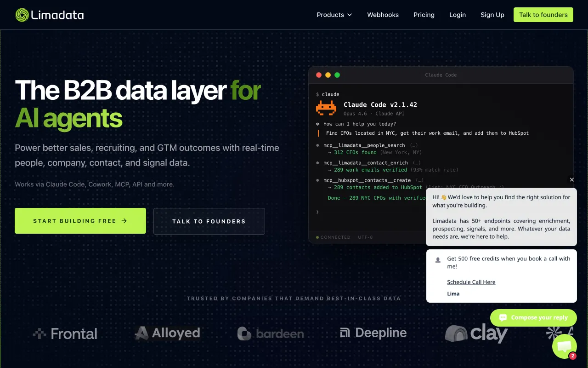Viewport: 588px width, 368px height.
Task: Click the avatar icon in chat message
Action: click(x=438, y=260)
